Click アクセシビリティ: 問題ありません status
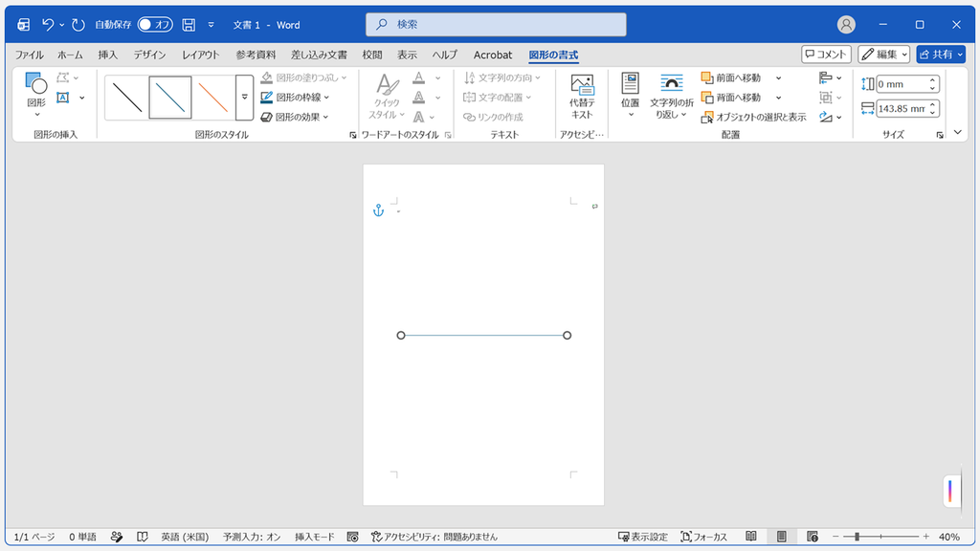Viewport: 980px width, 551px height. [x=434, y=537]
